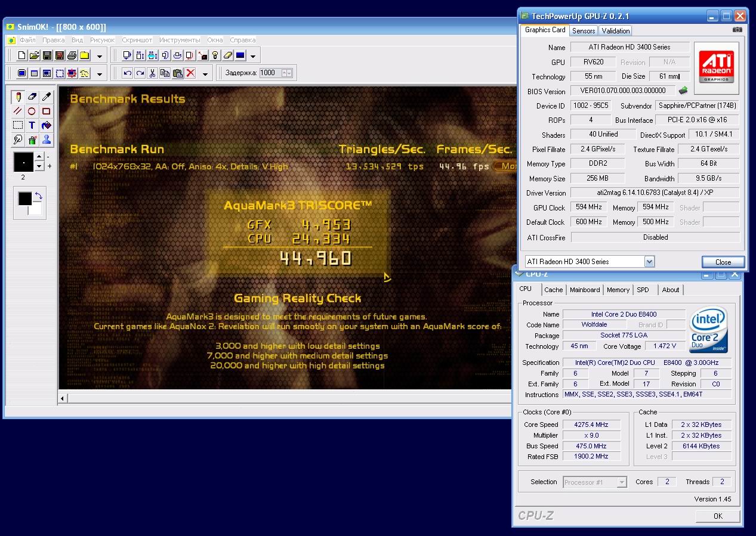Screen dimensions: 756x536
Task: Open the Processor #1 selection dropdown
Action: click(622, 482)
